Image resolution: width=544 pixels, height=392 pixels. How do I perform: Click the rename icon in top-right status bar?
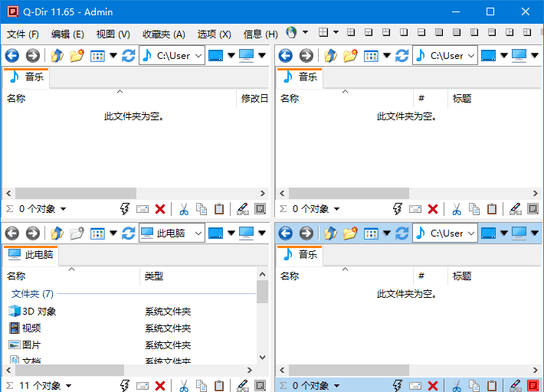click(415, 209)
